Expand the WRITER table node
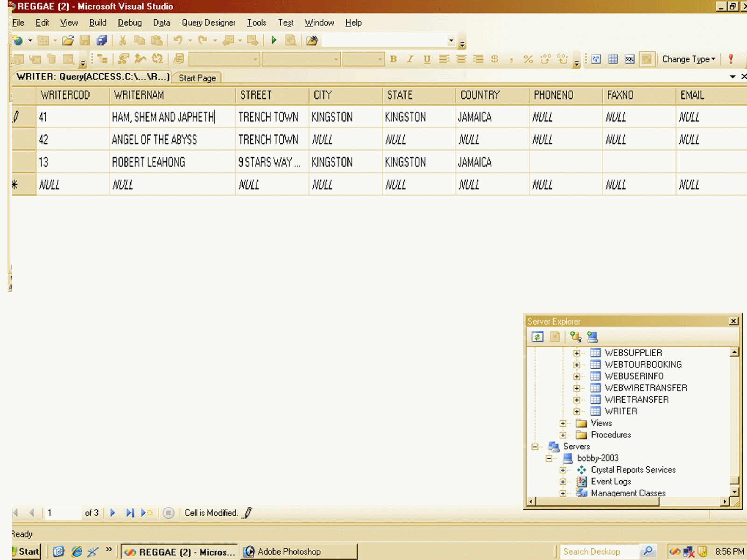This screenshot has width=747, height=560. (578, 411)
